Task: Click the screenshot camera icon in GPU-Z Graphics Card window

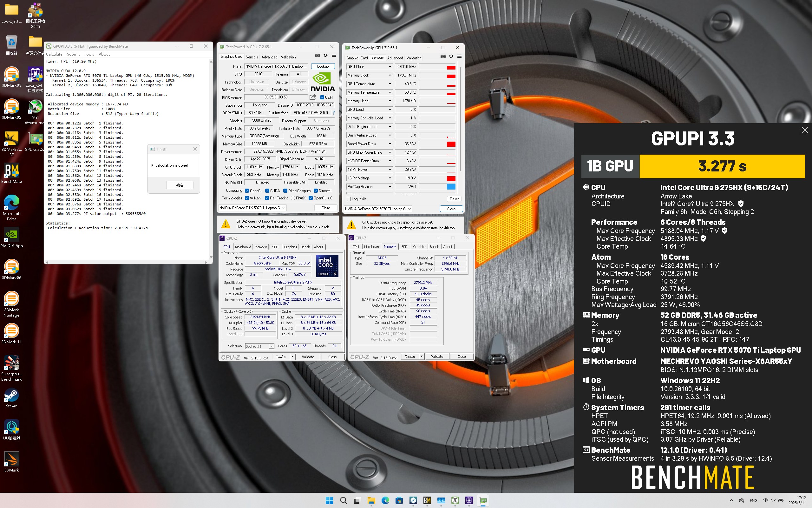Action: pyautogui.click(x=318, y=56)
